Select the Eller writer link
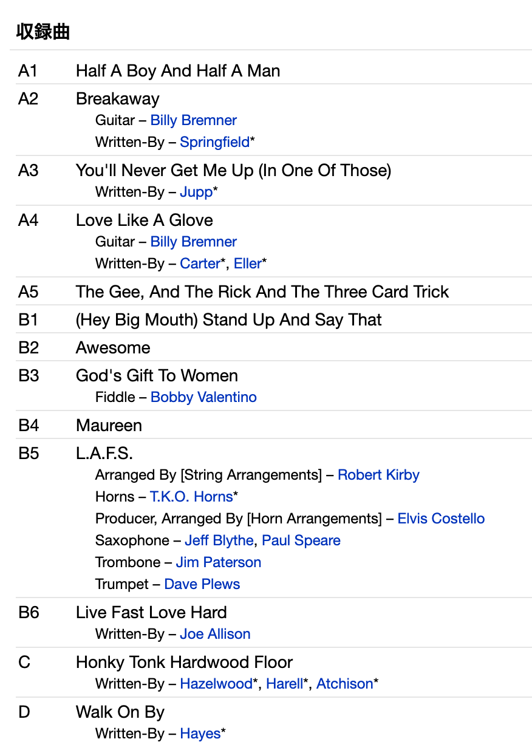The image size is (532, 756). (x=247, y=264)
